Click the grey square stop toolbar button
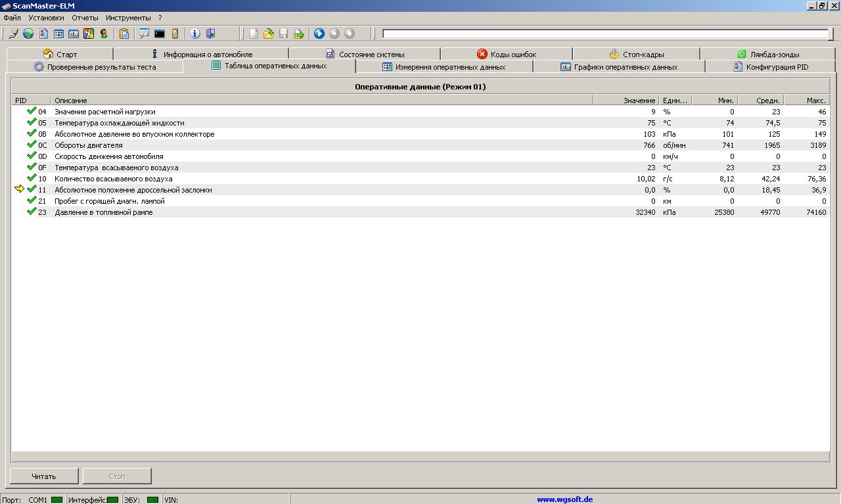 [x=334, y=34]
